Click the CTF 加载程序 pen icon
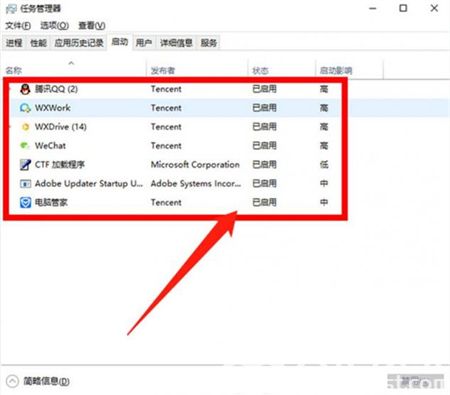Image resolution: width=450 pixels, height=395 pixels. (x=25, y=165)
